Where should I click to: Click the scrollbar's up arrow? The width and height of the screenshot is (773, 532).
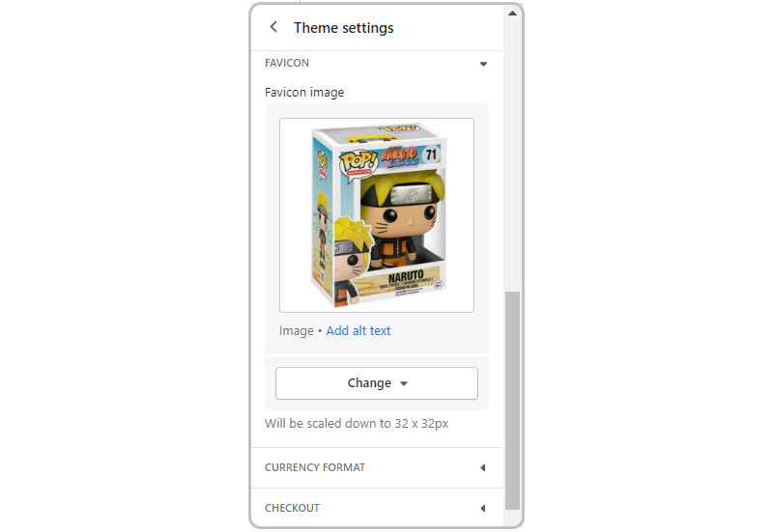point(512,14)
